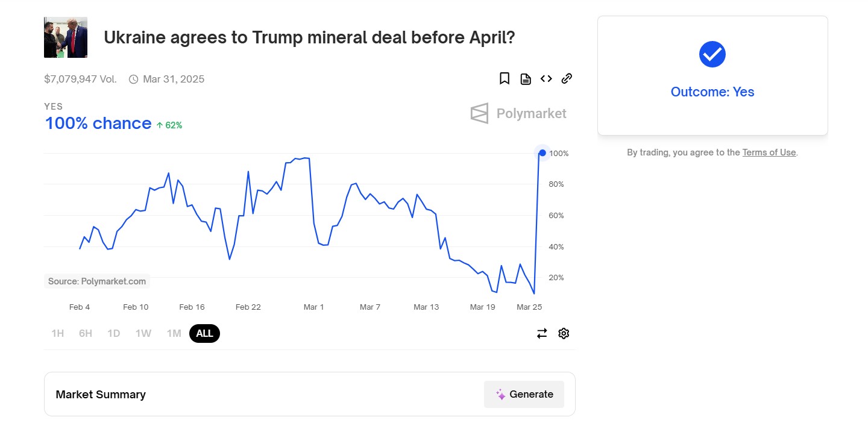The height and width of the screenshot is (429, 868).
Task: Select the 1H time range
Action: (57, 333)
